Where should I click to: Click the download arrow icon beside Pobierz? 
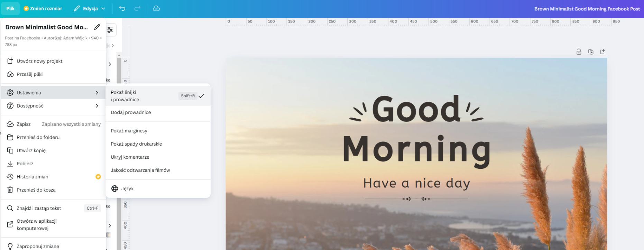pyautogui.click(x=10, y=164)
